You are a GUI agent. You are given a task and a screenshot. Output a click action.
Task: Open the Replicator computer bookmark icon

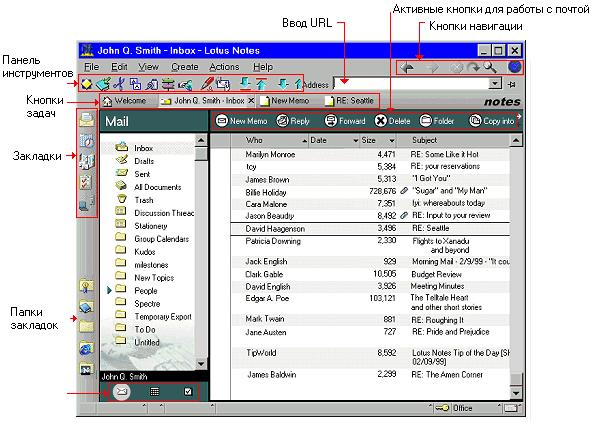87,204
